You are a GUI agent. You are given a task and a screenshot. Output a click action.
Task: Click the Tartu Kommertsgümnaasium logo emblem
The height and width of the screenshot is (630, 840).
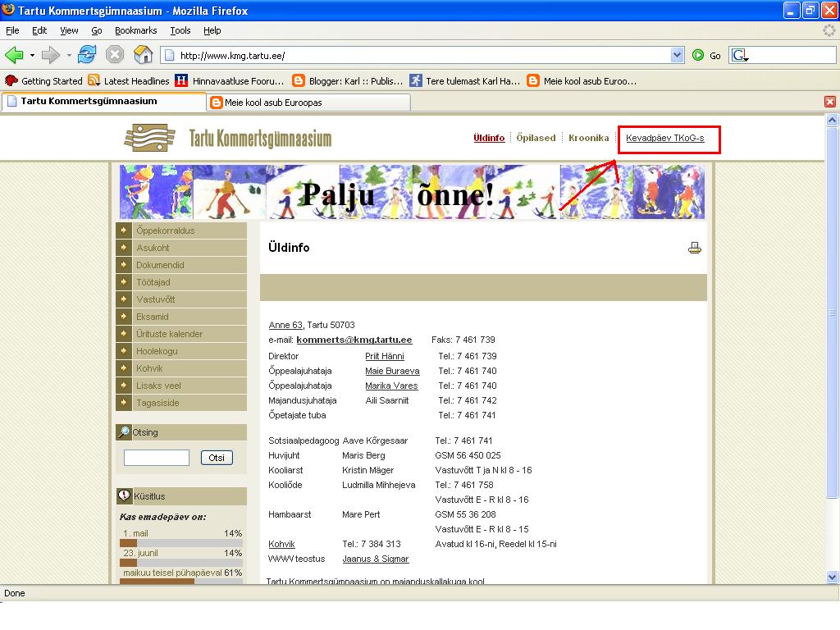149,138
